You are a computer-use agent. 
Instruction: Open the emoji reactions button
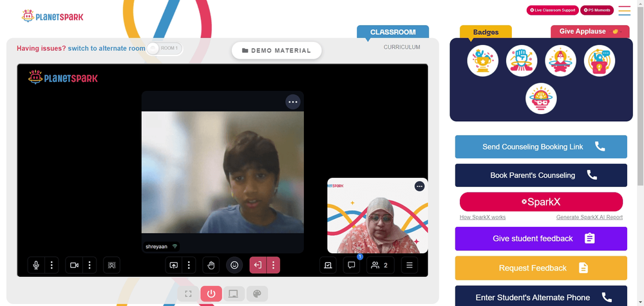point(234,265)
